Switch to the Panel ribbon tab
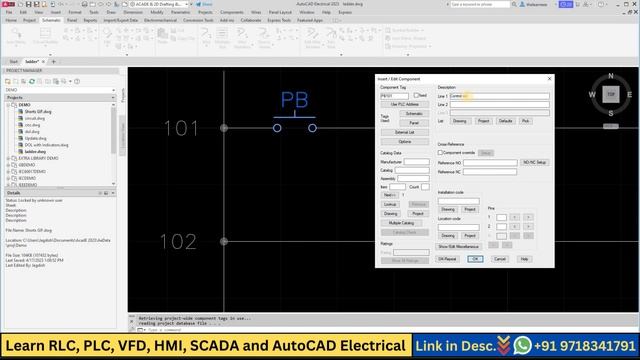The image size is (640, 360). coord(72,20)
